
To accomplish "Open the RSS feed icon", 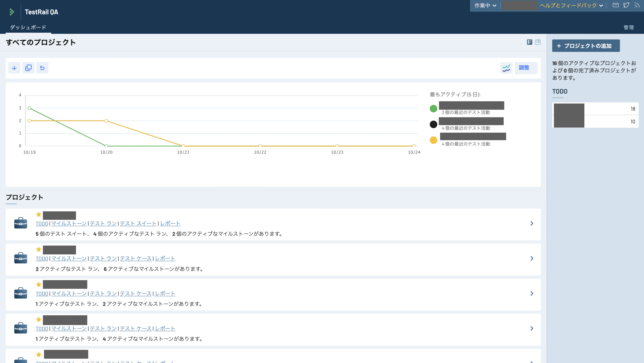I will click(637, 5).
